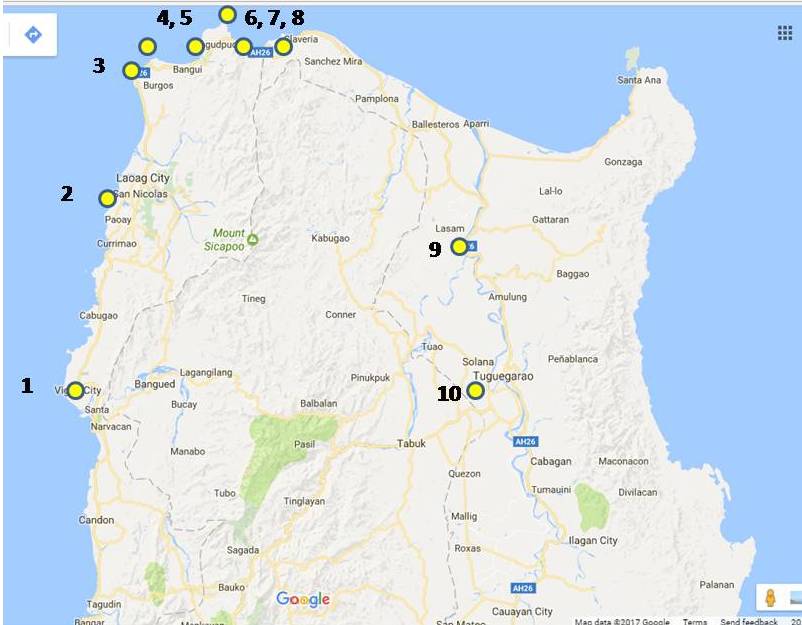802x625 pixels.
Task: Select marker 10 at Tuguegarao
Action: click(x=476, y=391)
